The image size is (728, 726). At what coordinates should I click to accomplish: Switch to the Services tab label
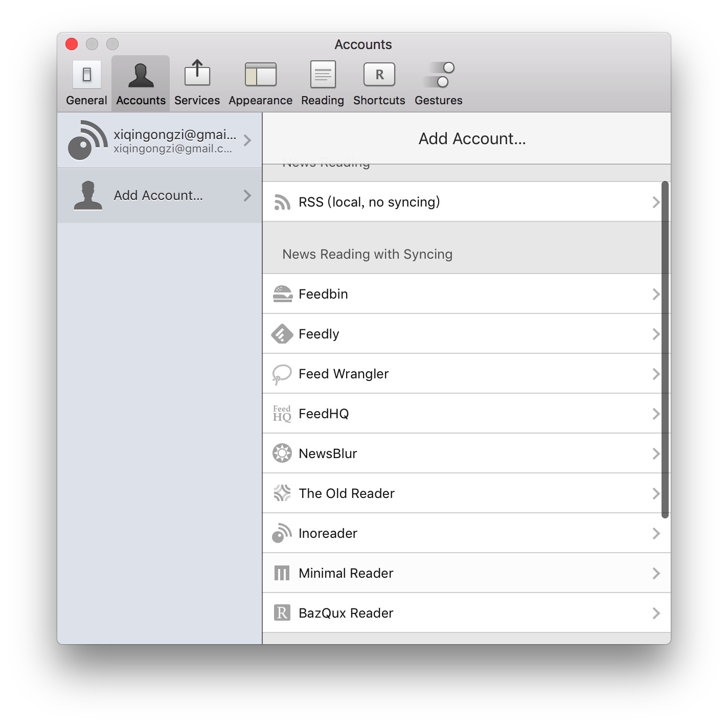(x=197, y=100)
